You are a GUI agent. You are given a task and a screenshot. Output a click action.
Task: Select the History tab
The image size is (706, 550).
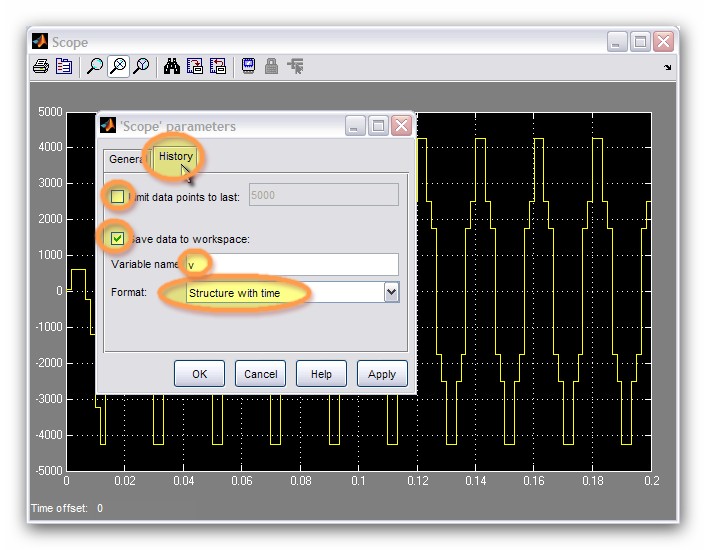(x=176, y=157)
